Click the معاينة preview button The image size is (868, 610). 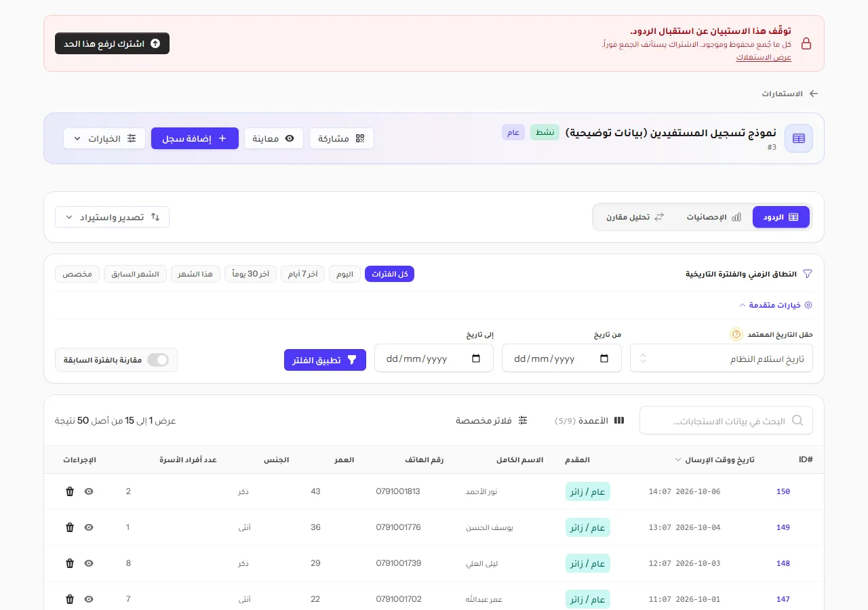(x=274, y=138)
